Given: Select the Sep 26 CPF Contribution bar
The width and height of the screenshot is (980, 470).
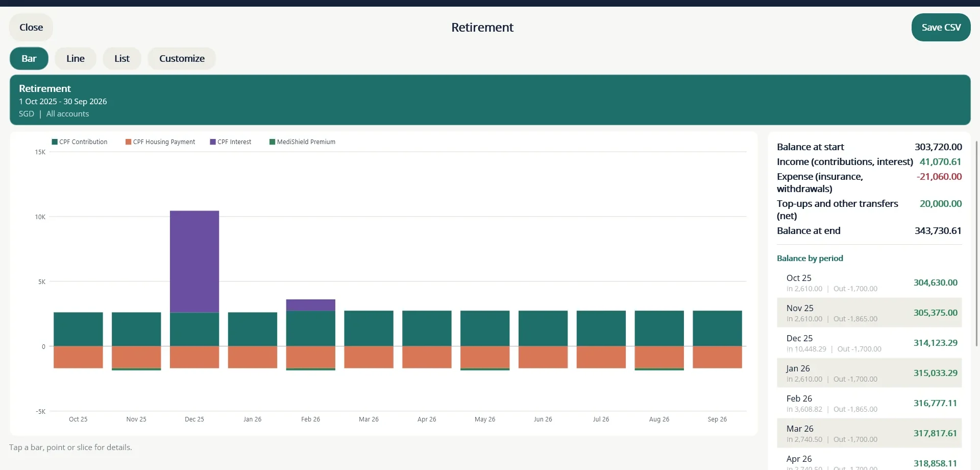Looking at the screenshot, I should [717, 328].
